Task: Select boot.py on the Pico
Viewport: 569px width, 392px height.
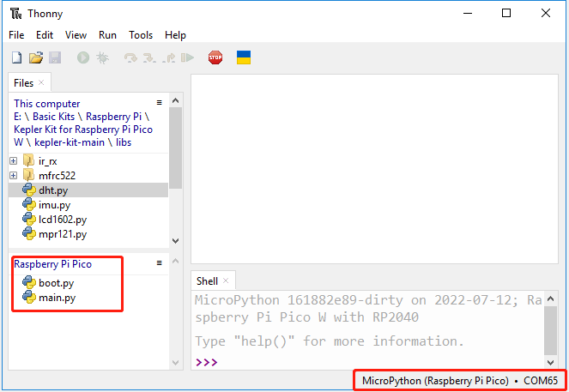Action: pyautogui.click(x=88, y=282)
